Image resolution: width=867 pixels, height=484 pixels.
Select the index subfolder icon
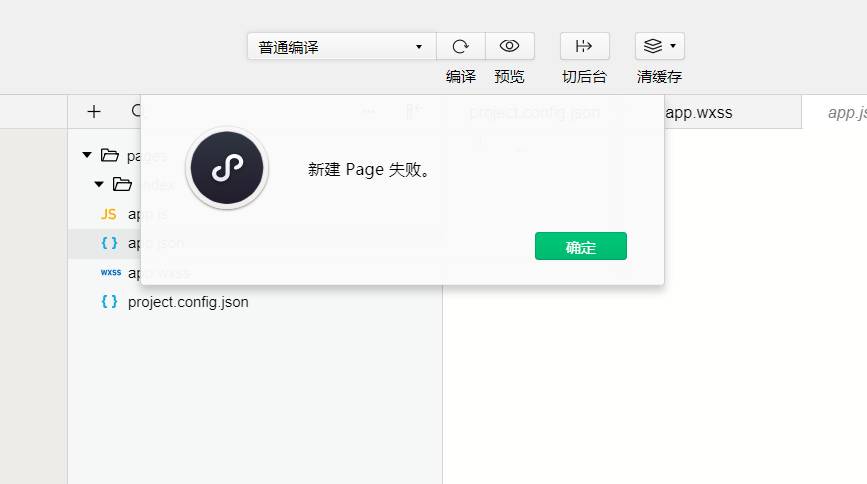click(x=122, y=184)
